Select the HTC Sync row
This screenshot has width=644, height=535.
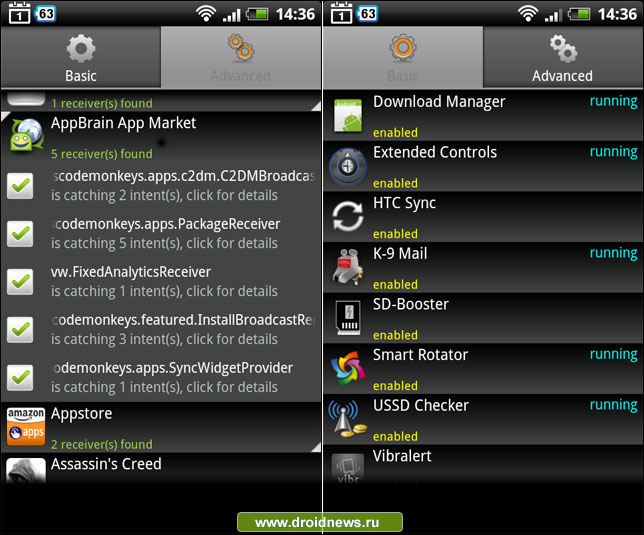(483, 217)
